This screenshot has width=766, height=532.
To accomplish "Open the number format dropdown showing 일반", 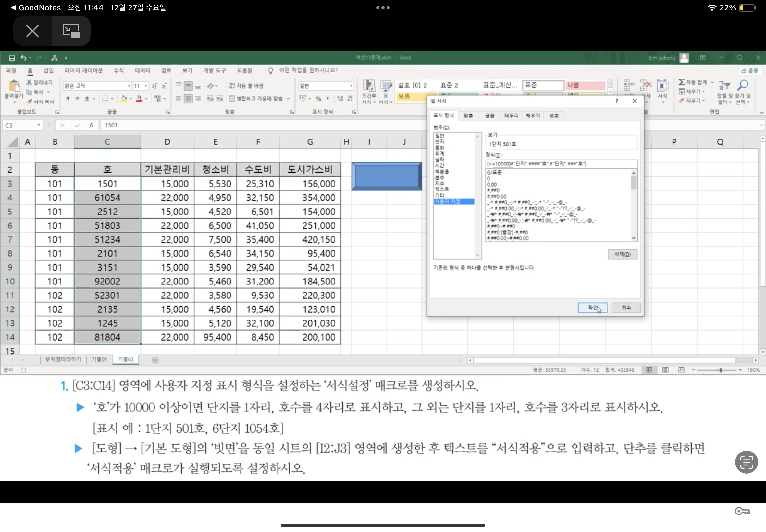I will (351, 86).
